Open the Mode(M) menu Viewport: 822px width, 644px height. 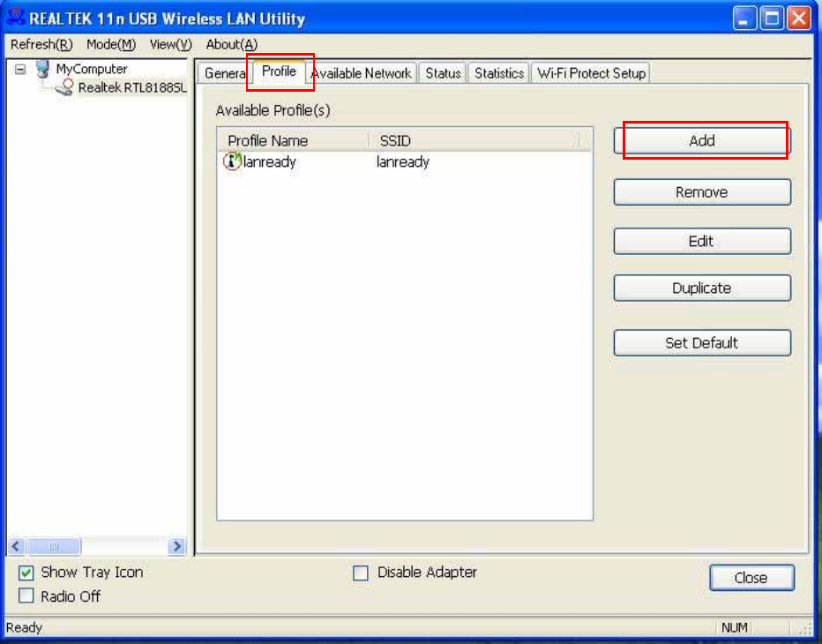pyautogui.click(x=111, y=45)
